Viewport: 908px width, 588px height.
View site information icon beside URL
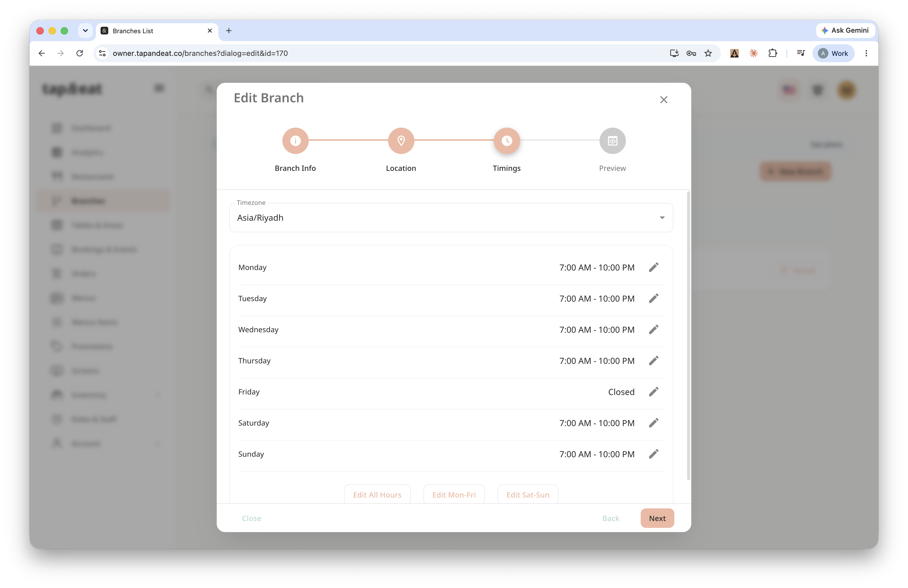pos(102,53)
